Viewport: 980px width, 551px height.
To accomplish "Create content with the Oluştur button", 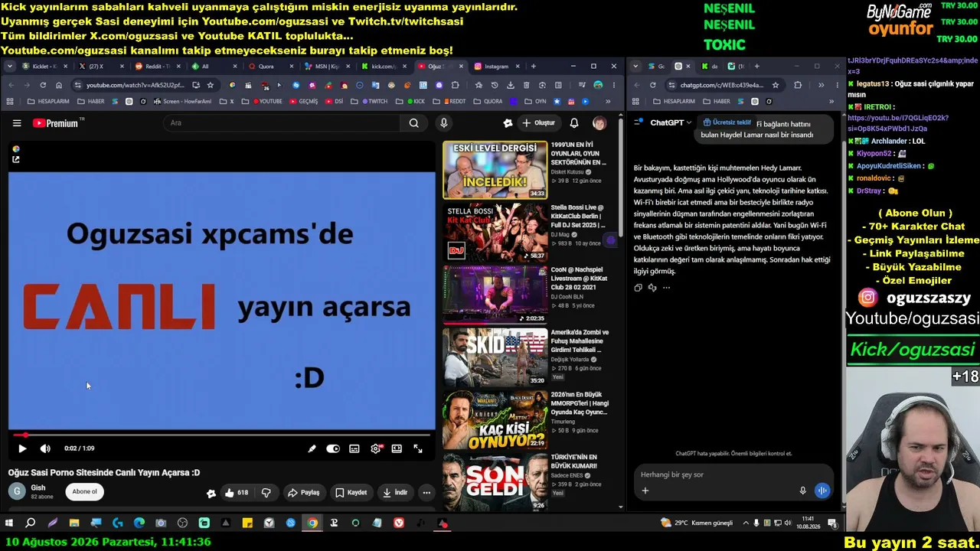I will (539, 123).
